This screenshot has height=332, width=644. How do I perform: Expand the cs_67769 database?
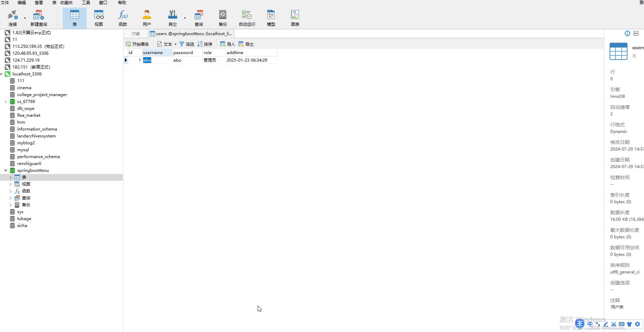(x=6, y=102)
